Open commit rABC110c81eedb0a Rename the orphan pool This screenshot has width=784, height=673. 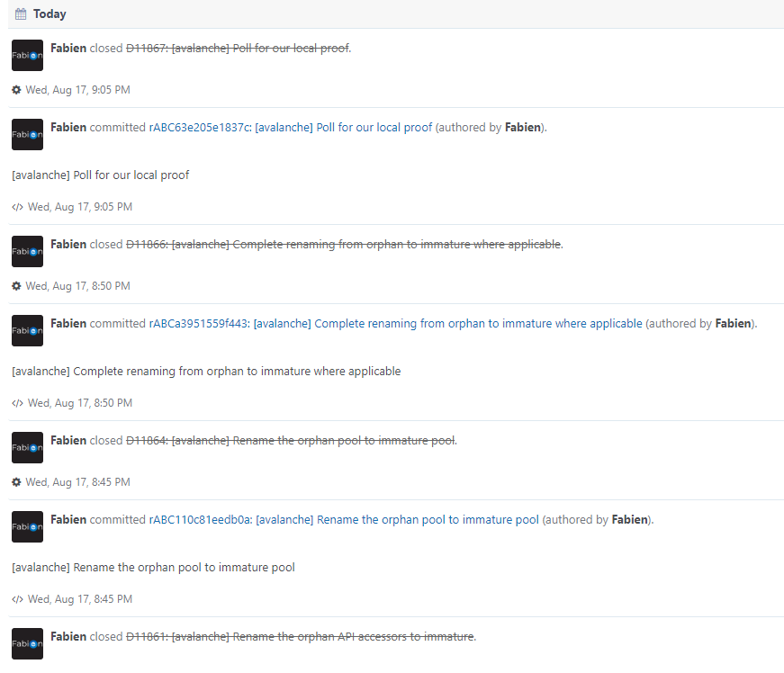pyautogui.click(x=344, y=520)
